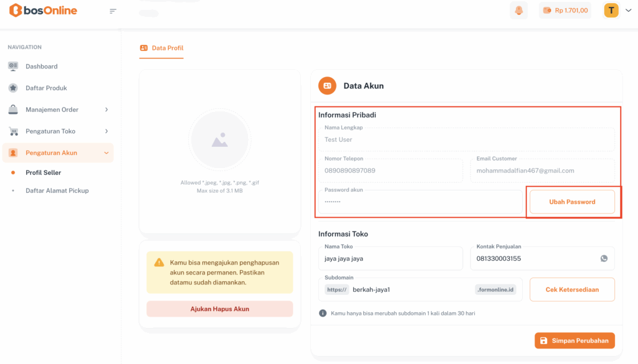
Task: Expand the Manajemen Order submenu
Action: tap(58, 110)
